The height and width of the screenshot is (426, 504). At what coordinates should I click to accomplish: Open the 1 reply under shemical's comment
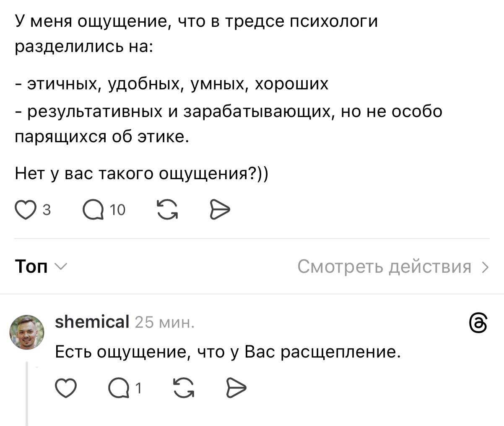coord(139,388)
